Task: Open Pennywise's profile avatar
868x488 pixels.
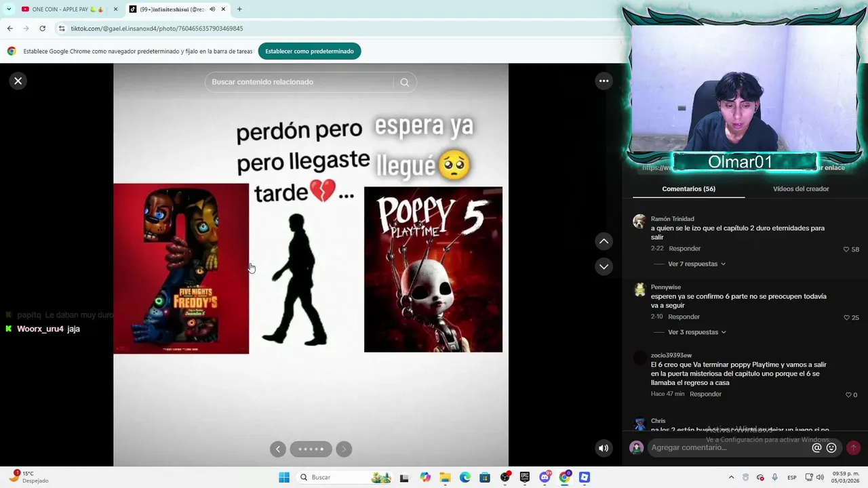Action: point(639,290)
